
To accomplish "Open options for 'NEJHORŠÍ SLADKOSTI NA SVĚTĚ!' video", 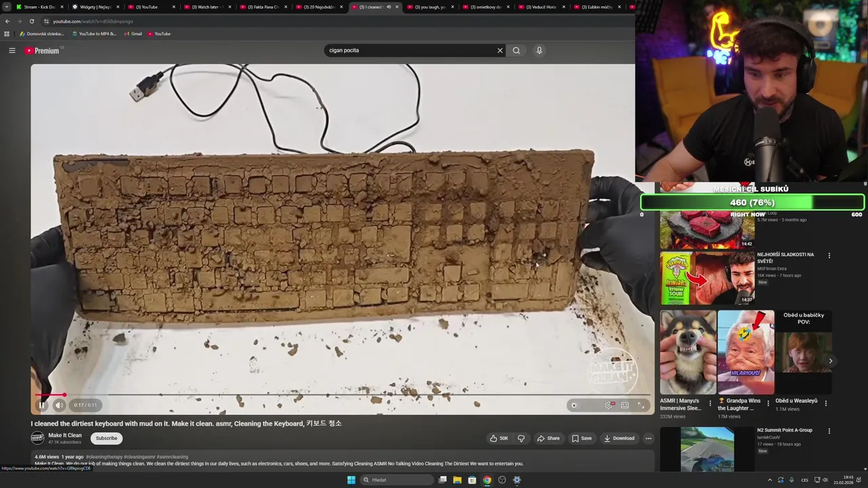I will pyautogui.click(x=829, y=256).
